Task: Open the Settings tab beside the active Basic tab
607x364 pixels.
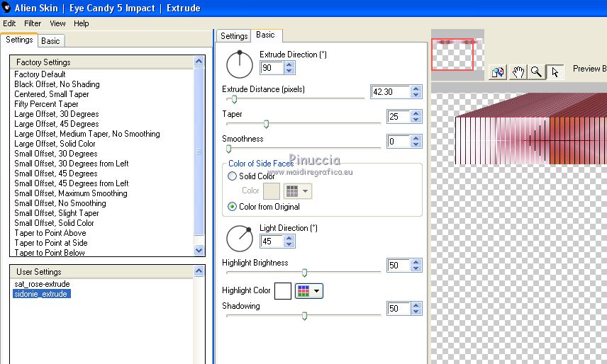Action: [234, 36]
